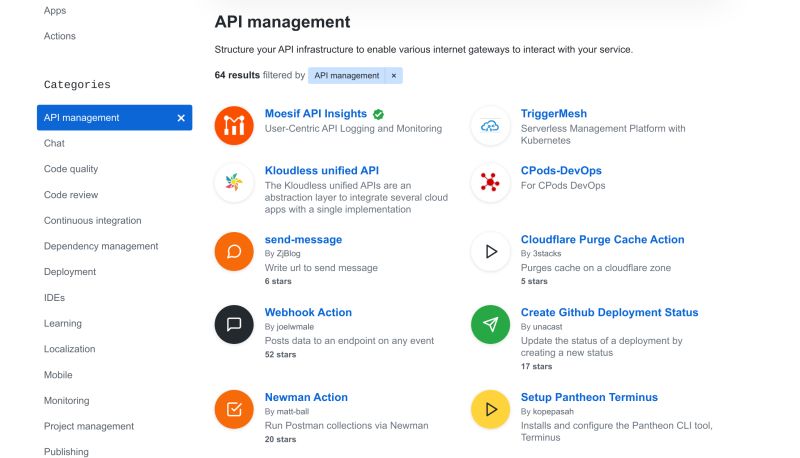This screenshot has width=800, height=458.
Task: Open the Setup Pantheon Terminus title
Action: [589, 397]
